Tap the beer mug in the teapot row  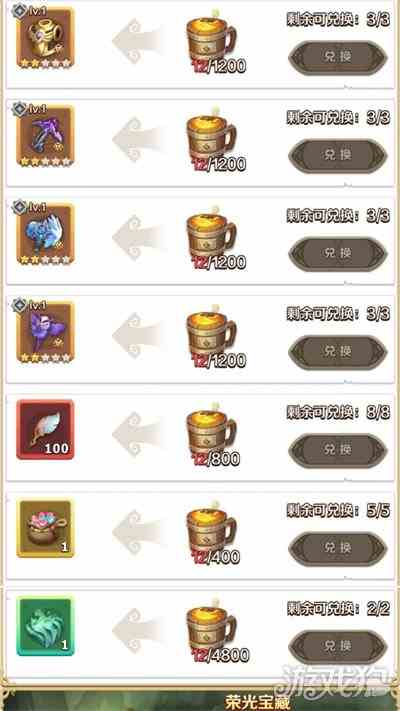click(211, 41)
